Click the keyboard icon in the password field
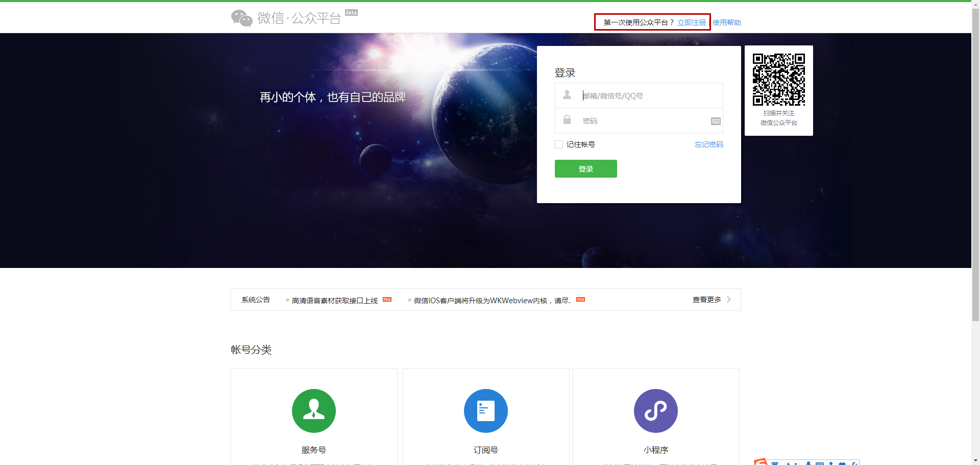 [715, 121]
